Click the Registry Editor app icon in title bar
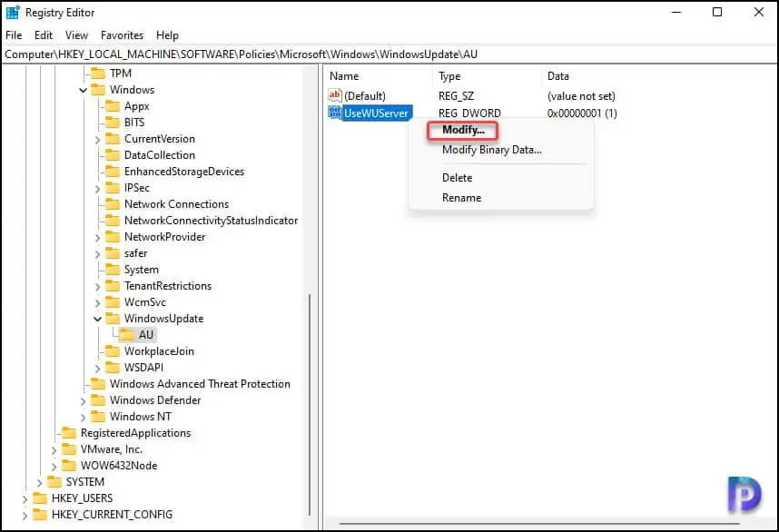Screen dimensions: 779x532 point(13,12)
